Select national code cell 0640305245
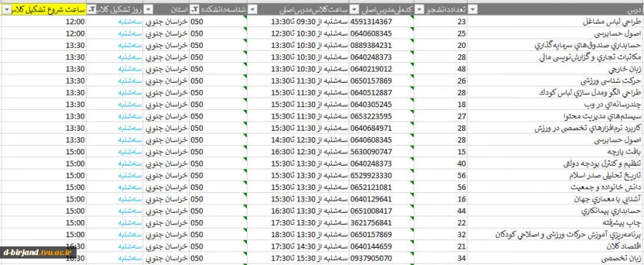This screenshot has width=644, height=265. pos(381,104)
